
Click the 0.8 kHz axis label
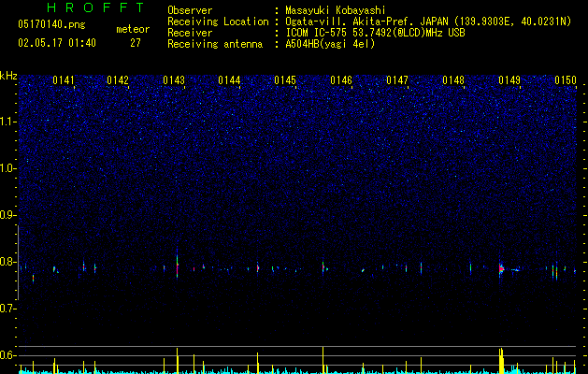[x=8, y=262]
